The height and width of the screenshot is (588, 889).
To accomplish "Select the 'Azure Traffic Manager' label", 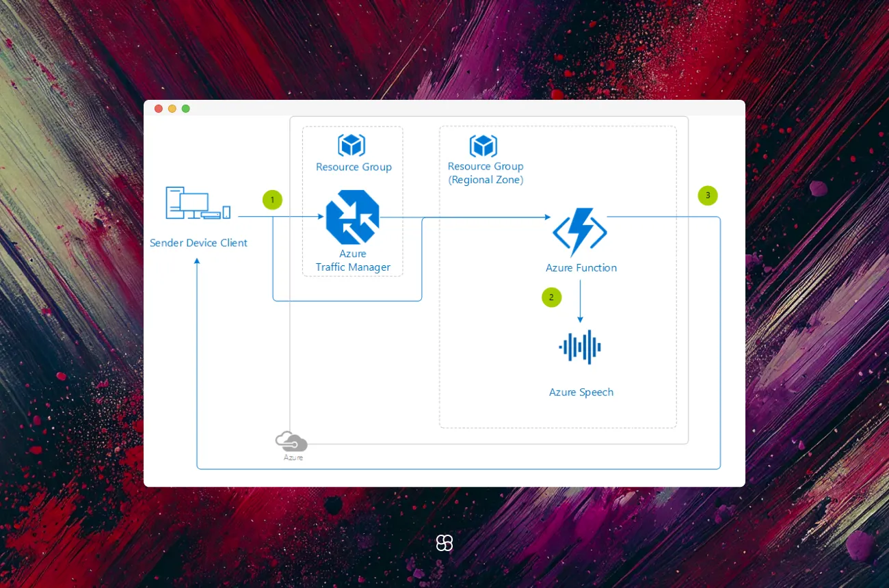I will click(353, 260).
